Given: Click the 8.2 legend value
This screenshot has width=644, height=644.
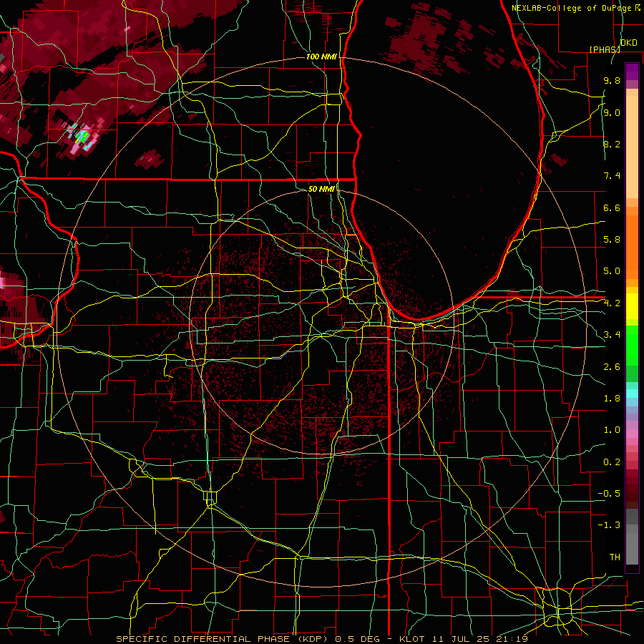Looking at the screenshot, I should (612, 144).
